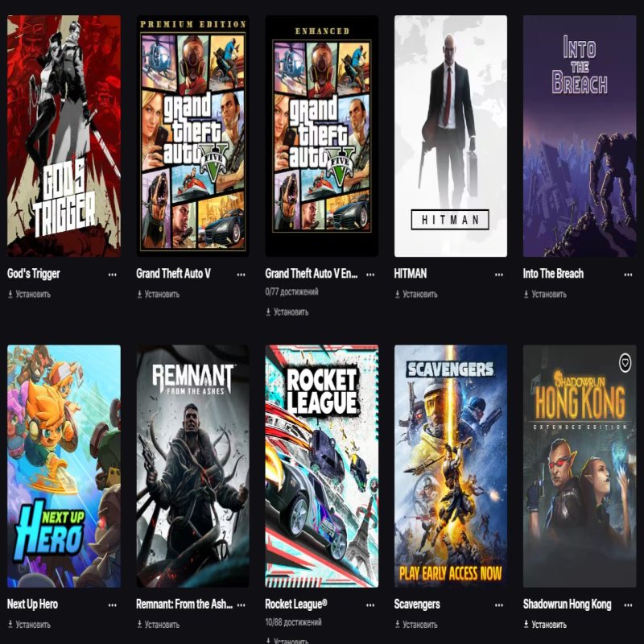Click Установить under HITMAN

point(416,294)
